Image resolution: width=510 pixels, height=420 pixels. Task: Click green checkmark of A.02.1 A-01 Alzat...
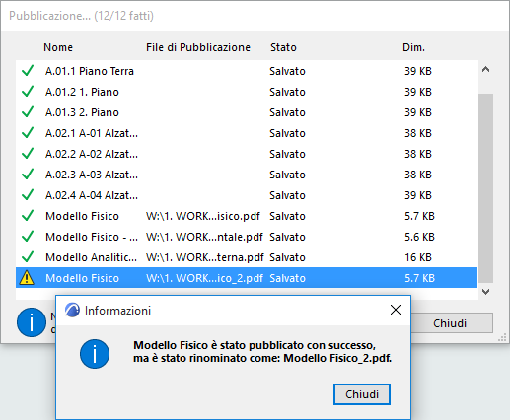(28, 132)
